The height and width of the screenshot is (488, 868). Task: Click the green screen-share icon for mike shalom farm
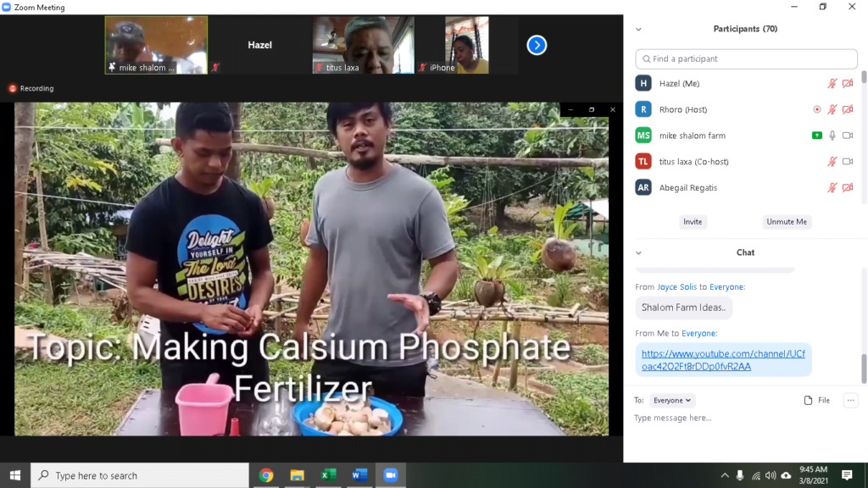coord(816,136)
